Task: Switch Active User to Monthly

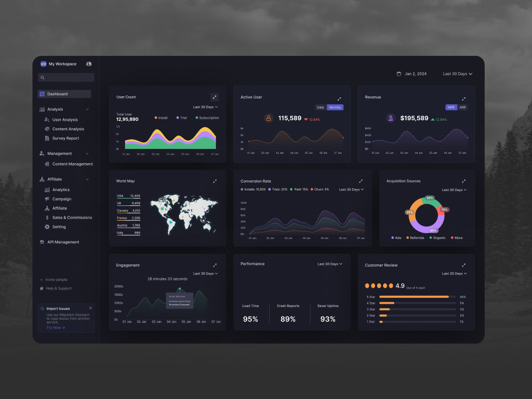Action: click(x=335, y=107)
